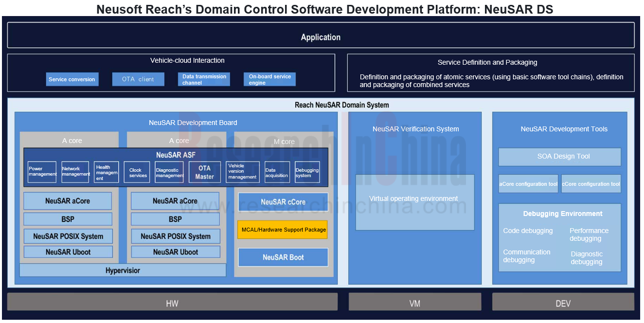Select the OTA Master module
The height and width of the screenshot is (323, 644).
[x=205, y=172]
